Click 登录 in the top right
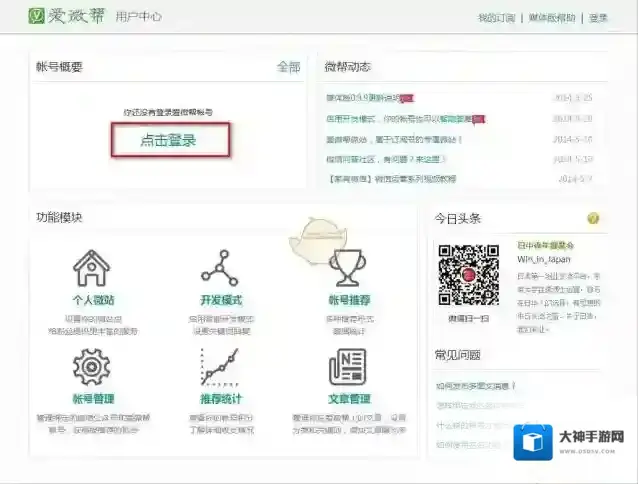Screen dimensions: 638x484 pyautogui.click(x=598, y=18)
